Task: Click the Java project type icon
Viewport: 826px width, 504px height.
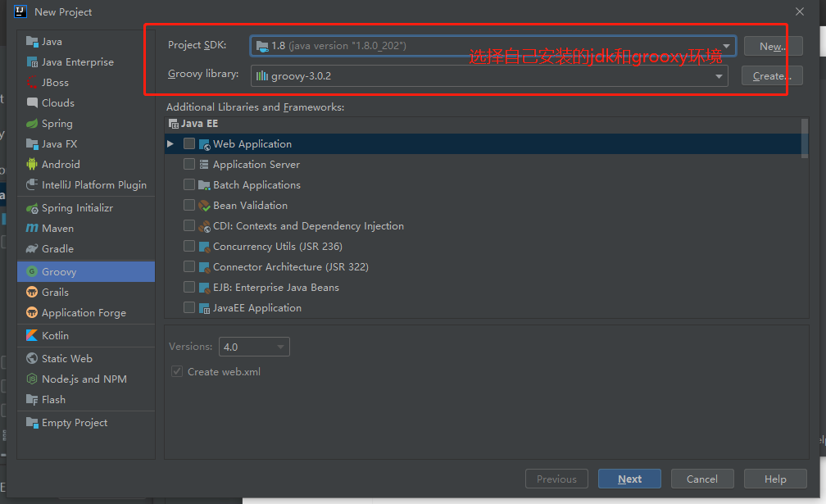Action: (x=32, y=42)
